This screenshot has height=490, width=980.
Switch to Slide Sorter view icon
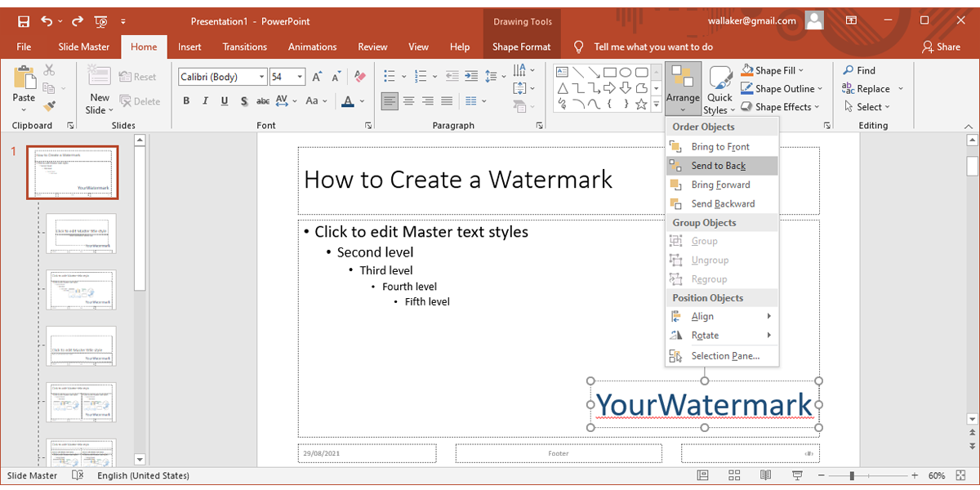tap(733, 475)
